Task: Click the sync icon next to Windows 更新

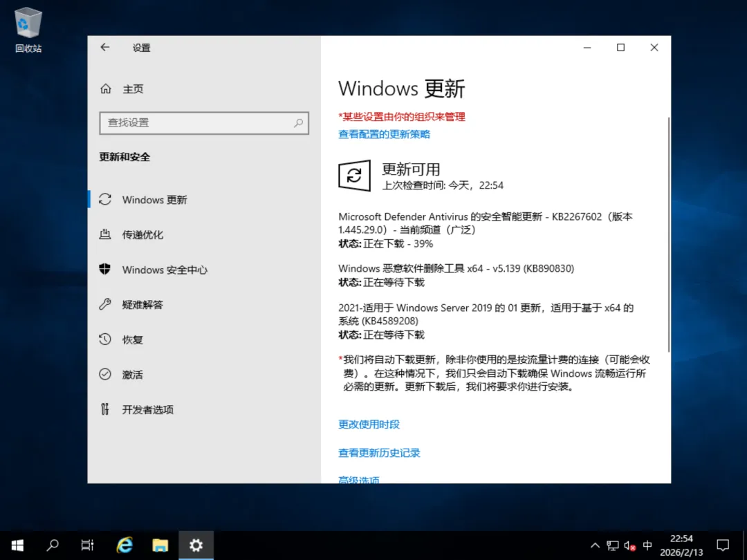Action: click(x=105, y=199)
